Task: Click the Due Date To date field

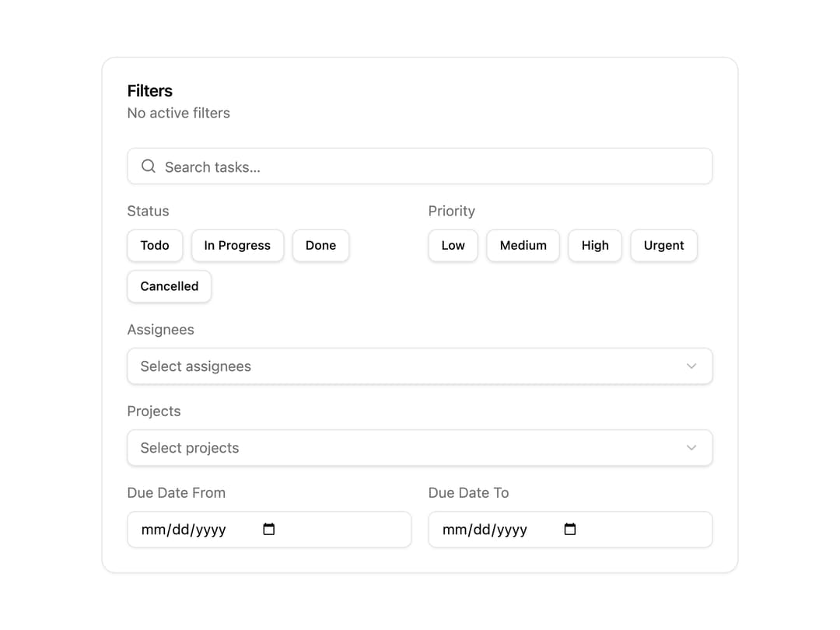Action: pos(571,530)
